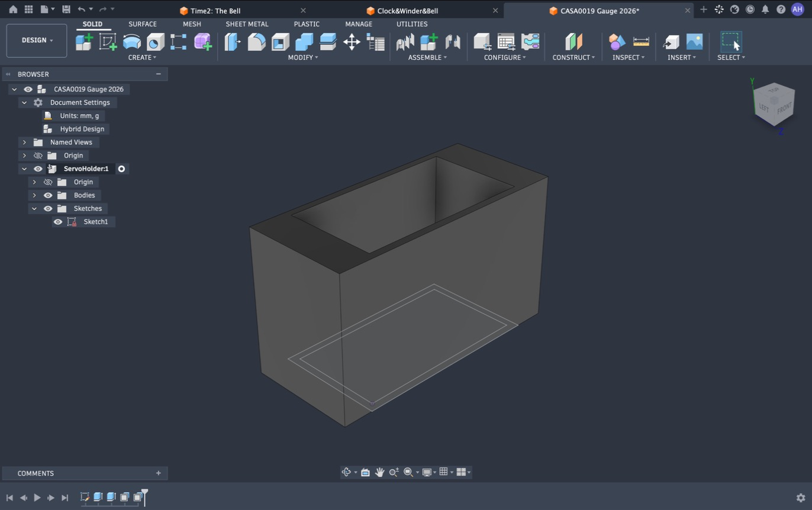This screenshot has width=812, height=510.
Task: Expand the Named Views folder
Action: pyautogui.click(x=24, y=142)
